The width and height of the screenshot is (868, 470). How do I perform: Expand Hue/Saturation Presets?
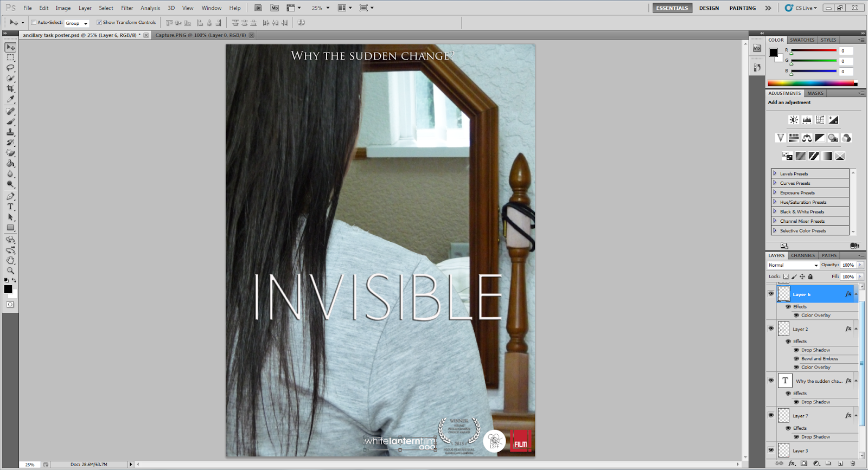pos(775,202)
